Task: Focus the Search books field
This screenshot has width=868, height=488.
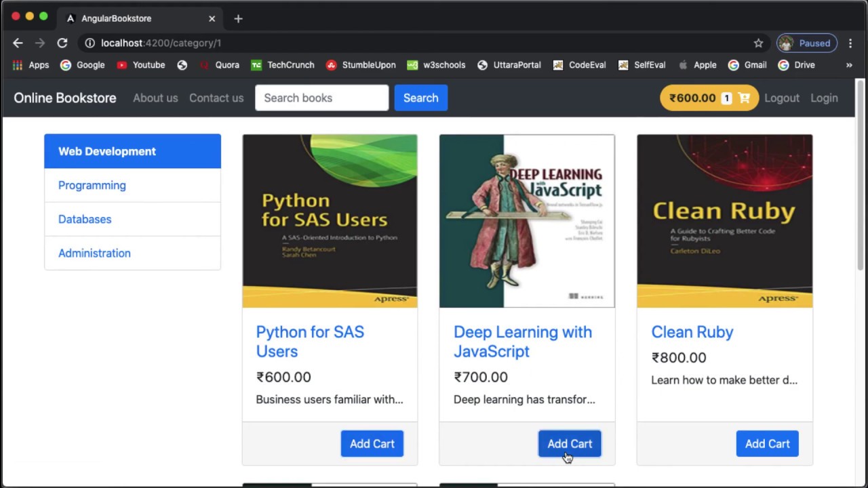Action: 321,98
